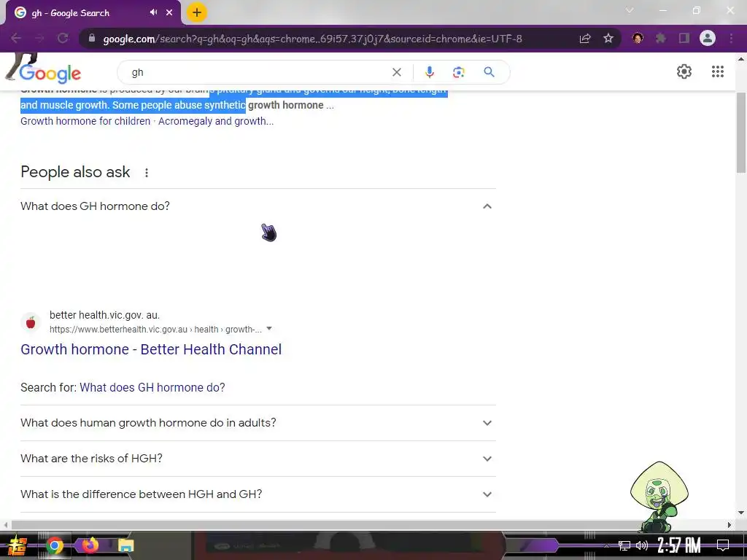Open 'Growth hormone - Better Health Channel' result
Screen dimensions: 747x560
tap(151, 349)
